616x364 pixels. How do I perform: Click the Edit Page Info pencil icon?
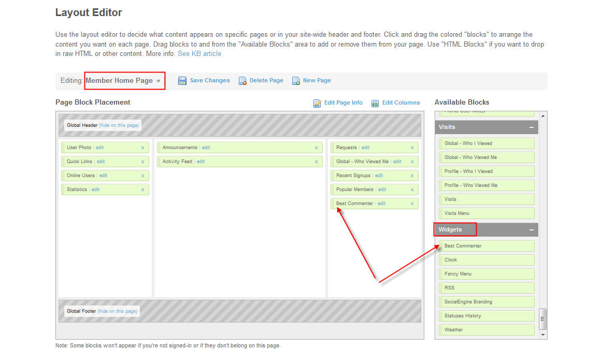click(317, 103)
